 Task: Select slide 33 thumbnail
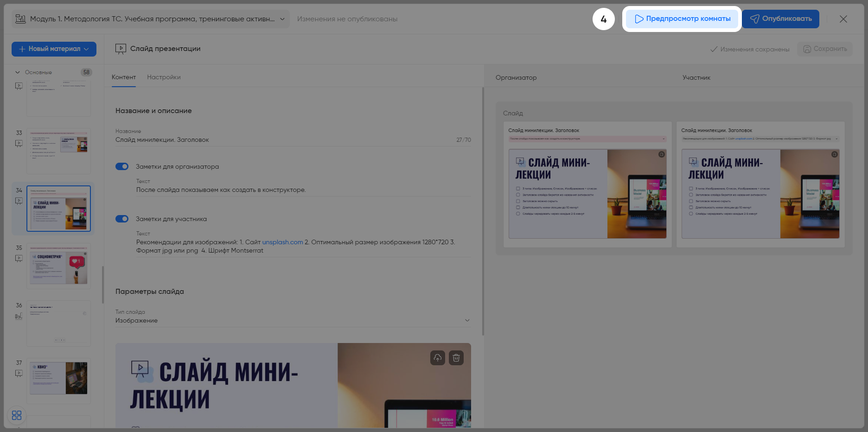tap(58, 151)
